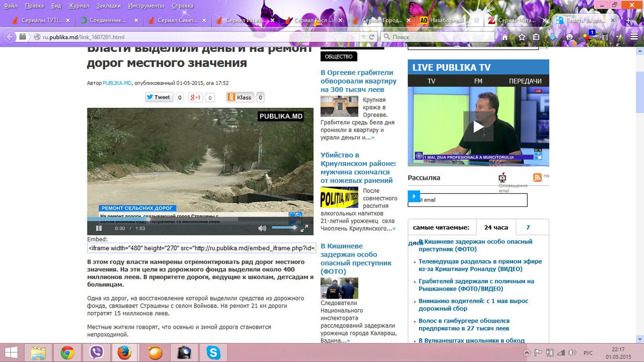Open Skype from taskbar

(213, 352)
